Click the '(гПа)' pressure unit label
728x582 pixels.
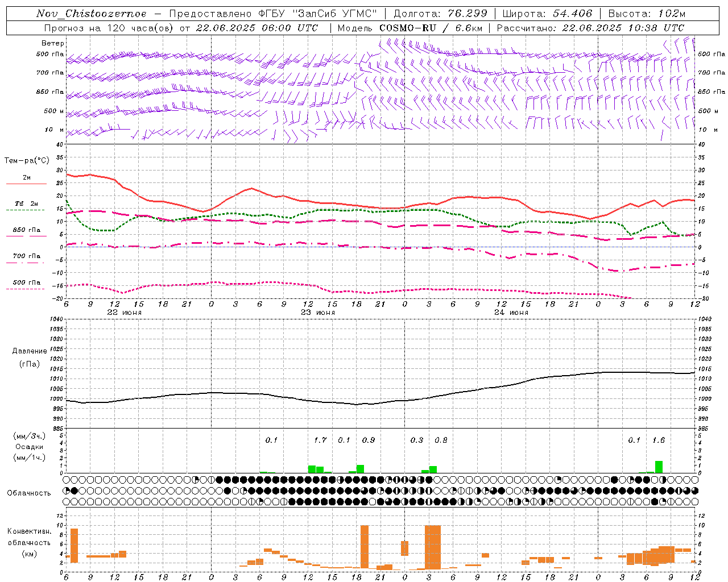(x=29, y=364)
